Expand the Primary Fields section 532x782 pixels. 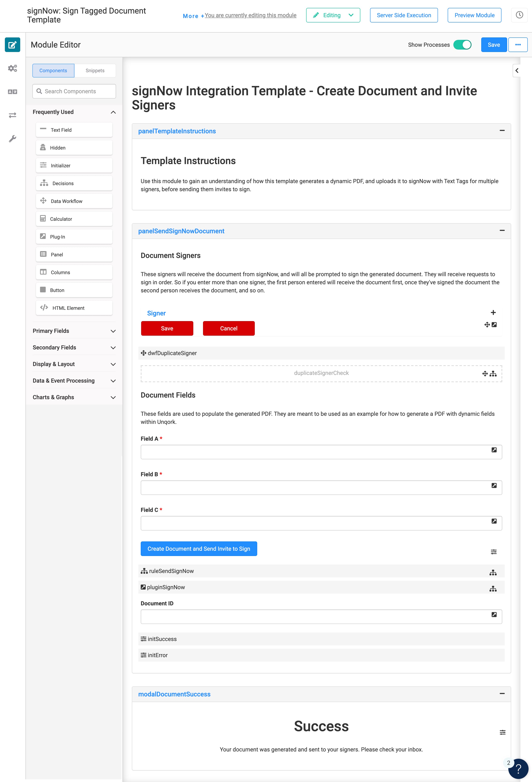click(74, 331)
